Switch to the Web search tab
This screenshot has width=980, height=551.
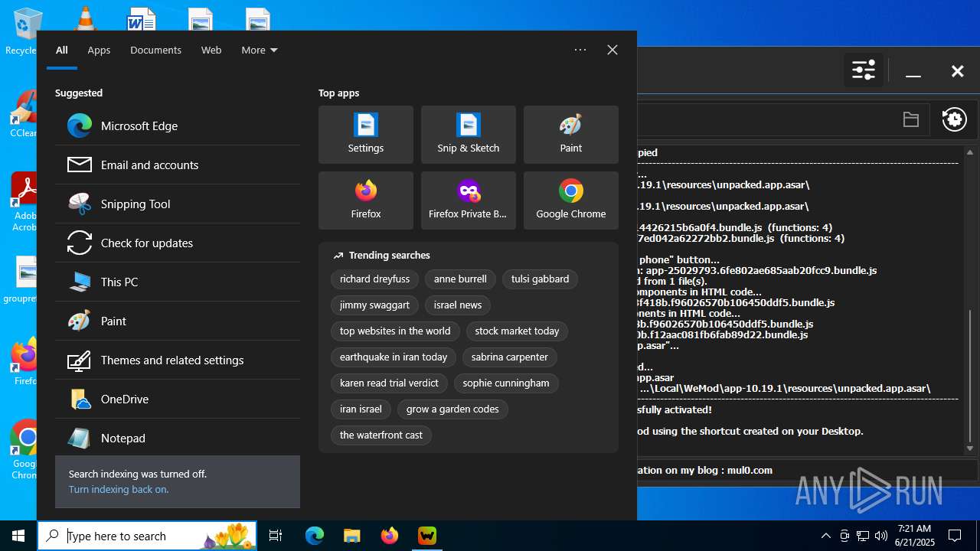coord(211,50)
